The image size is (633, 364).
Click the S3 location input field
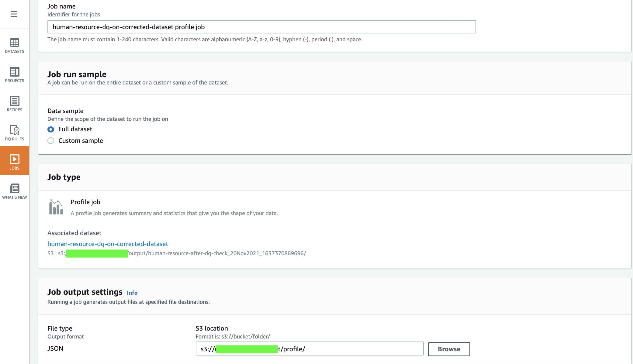point(350,349)
